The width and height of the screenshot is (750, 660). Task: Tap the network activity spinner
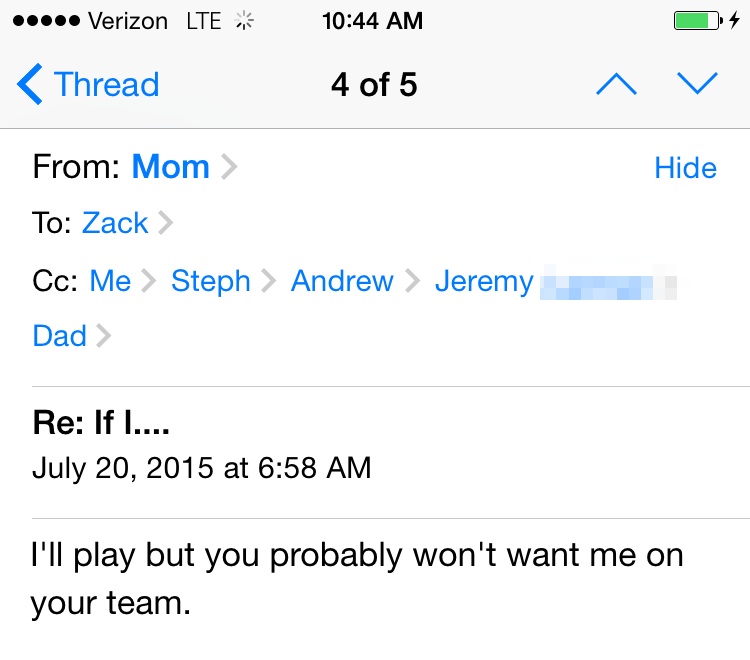point(243,21)
